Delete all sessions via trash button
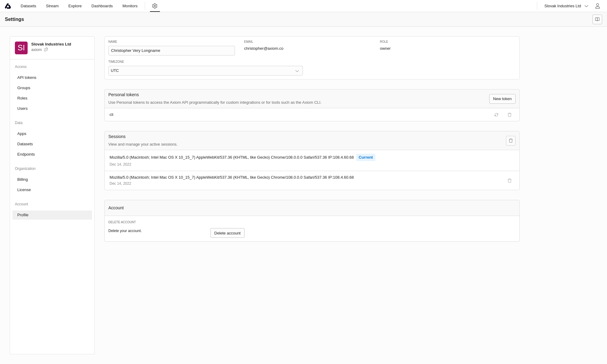607x364 pixels. tap(510, 141)
